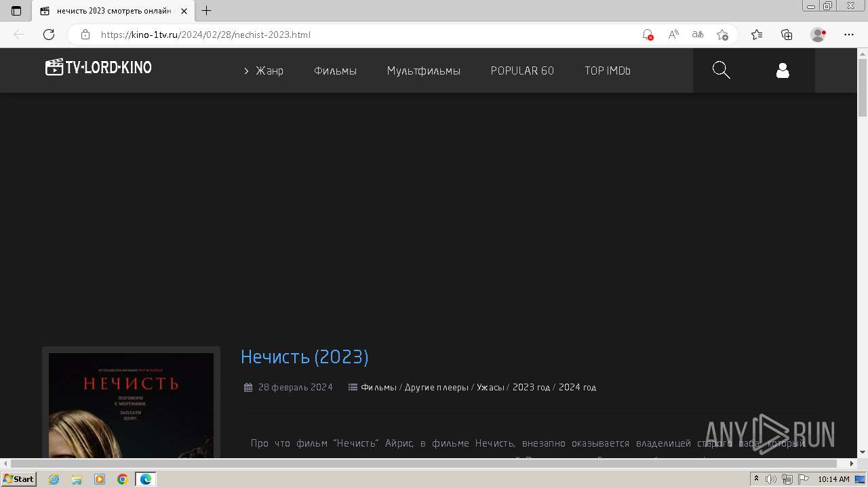The width and height of the screenshot is (868, 488).
Task: Open blocked notifications bell icon
Action: pos(648,35)
